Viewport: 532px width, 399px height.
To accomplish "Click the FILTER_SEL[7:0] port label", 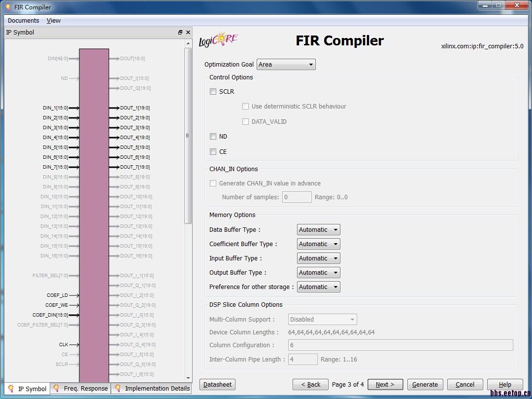I will click(50, 276).
